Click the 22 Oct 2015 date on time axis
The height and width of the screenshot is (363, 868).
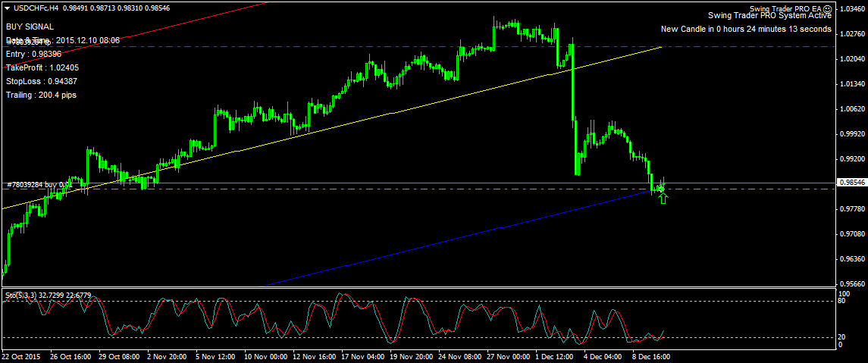click(x=20, y=355)
